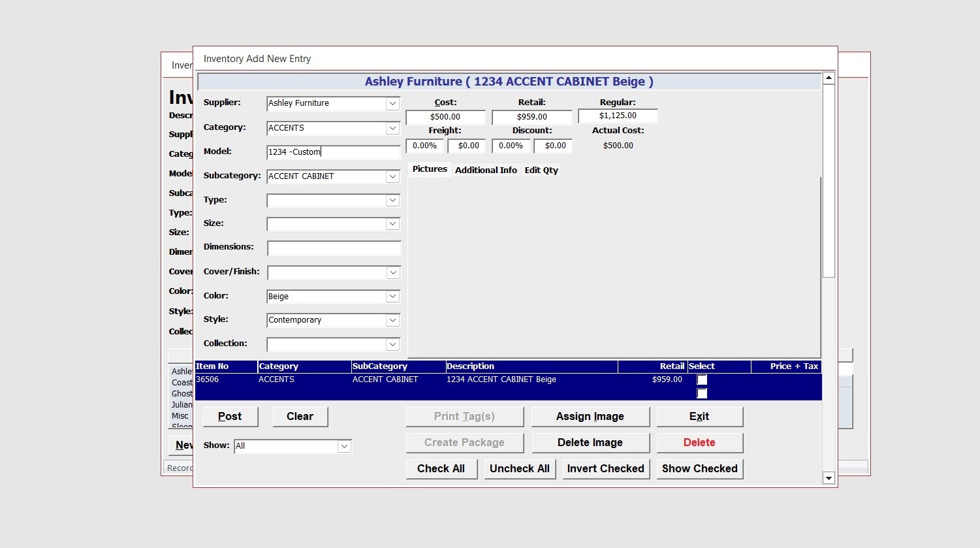Open the Show filter dropdown set to All
Viewport: 980px width, 548px height.
(344, 446)
